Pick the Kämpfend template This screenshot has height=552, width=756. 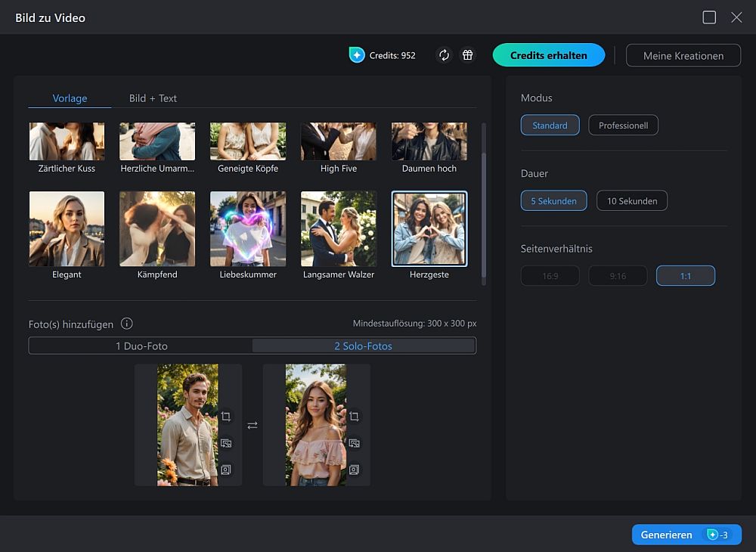point(157,235)
